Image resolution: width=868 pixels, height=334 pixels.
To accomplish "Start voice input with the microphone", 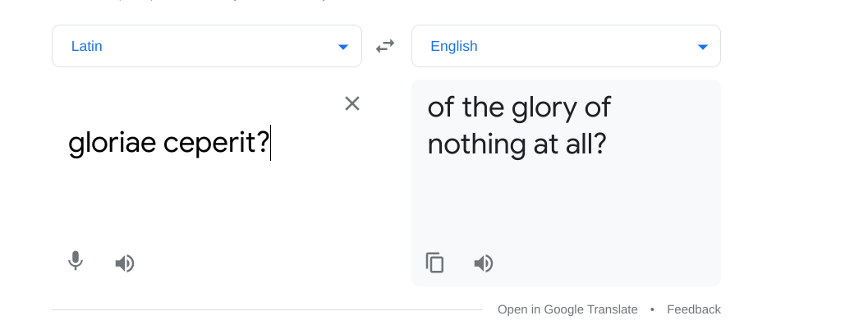I will pos(76,262).
